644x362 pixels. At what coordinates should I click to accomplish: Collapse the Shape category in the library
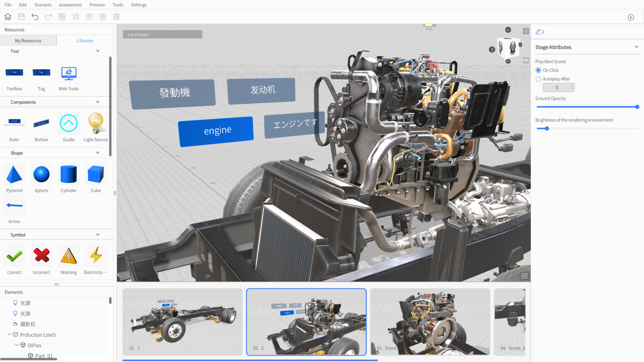tap(98, 153)
